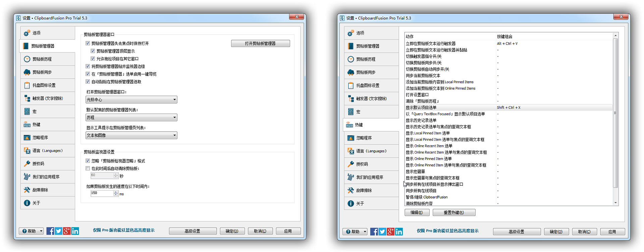Select 剪贴板管理器 tab in left window
Viewport: 644px width, 252px height.
coord(47,46)
